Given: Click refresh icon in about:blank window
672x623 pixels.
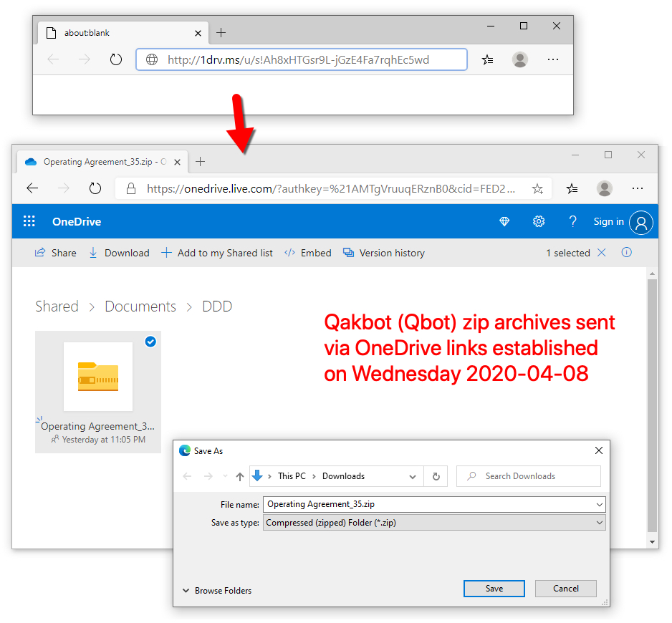Looking at the screenshot, I should [x=116, y=59].
